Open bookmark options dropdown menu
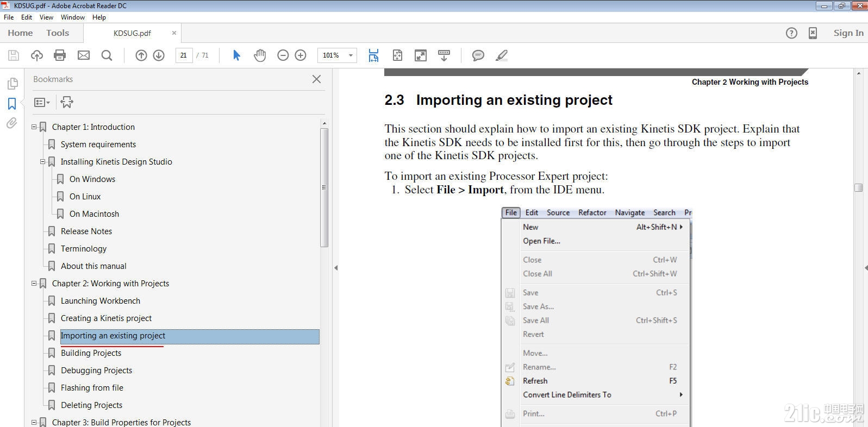The width and height of the screenshot is (868, 427). (x=42, y=102)
